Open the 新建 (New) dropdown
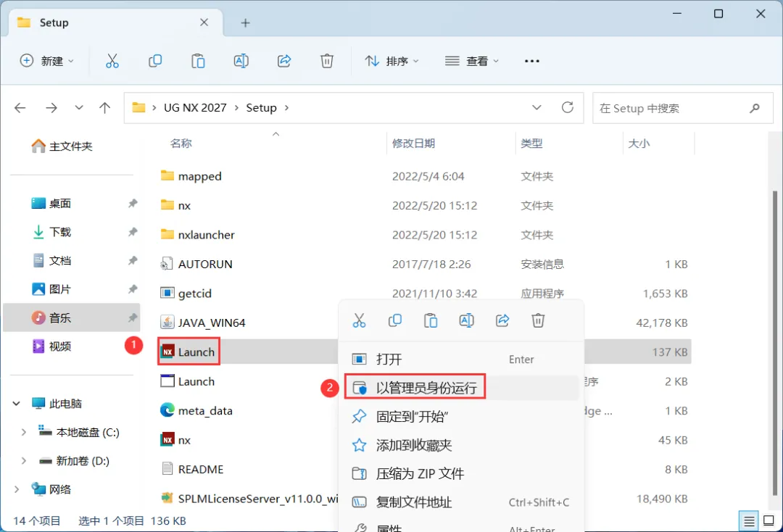 47,61
